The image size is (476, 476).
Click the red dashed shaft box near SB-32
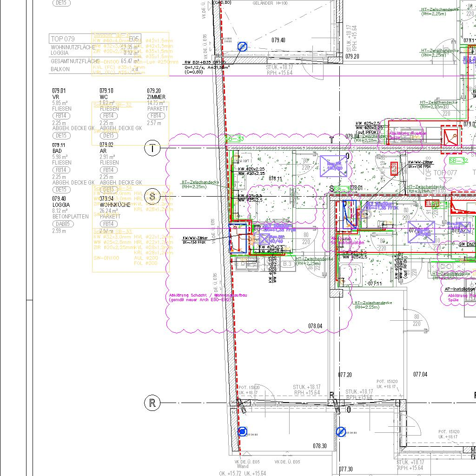coord(451,138)
